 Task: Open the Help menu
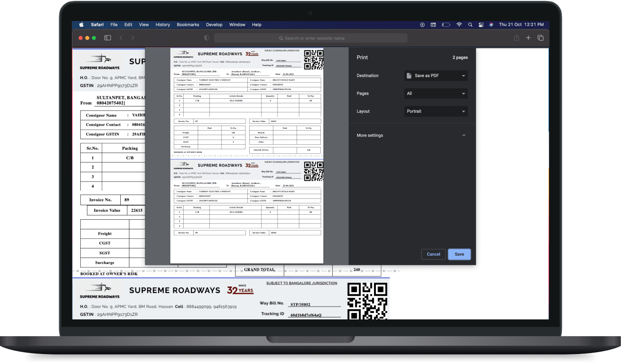click(x=257, y=25)
